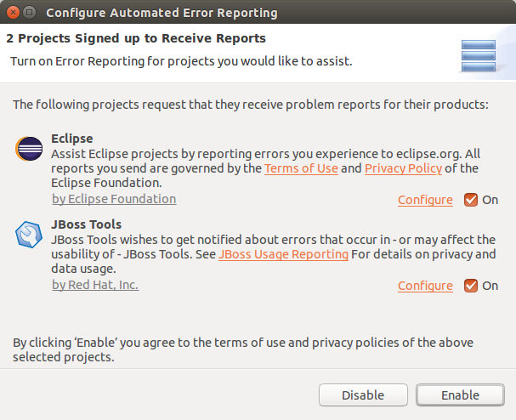Toggle the JBoss Tools 'On' checkbox
The width and height of the screenshot is (516, 420).
pos(471,286)
